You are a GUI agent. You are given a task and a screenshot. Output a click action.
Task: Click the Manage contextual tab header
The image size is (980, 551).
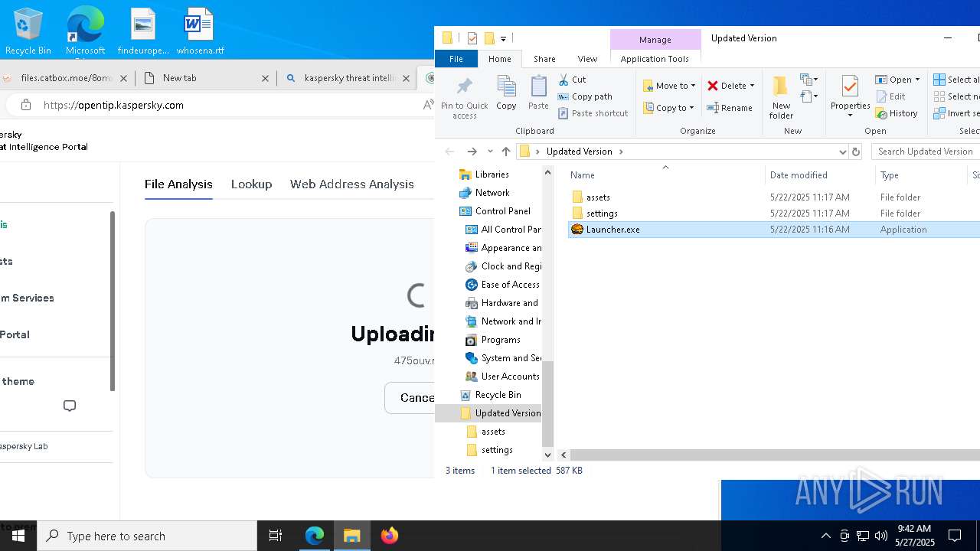[x=655, y=40]
